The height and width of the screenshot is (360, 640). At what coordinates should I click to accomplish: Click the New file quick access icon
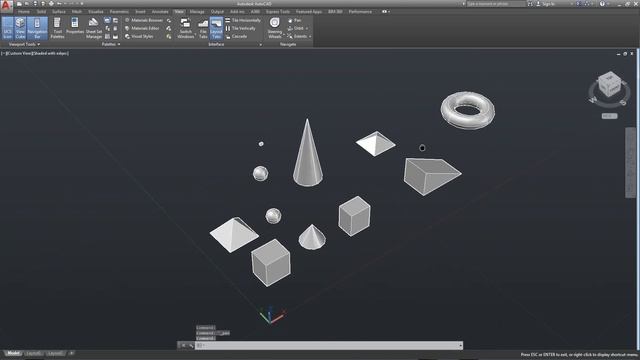pyautogui.click(x=20, y=4)
